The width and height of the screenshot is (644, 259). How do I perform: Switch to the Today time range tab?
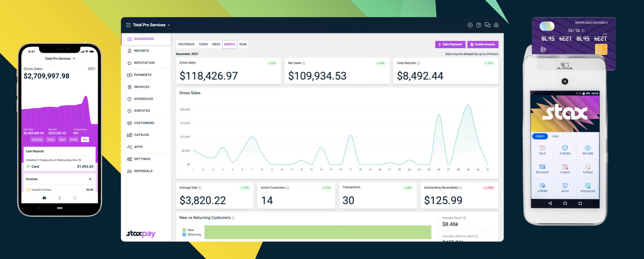point(203,44)
